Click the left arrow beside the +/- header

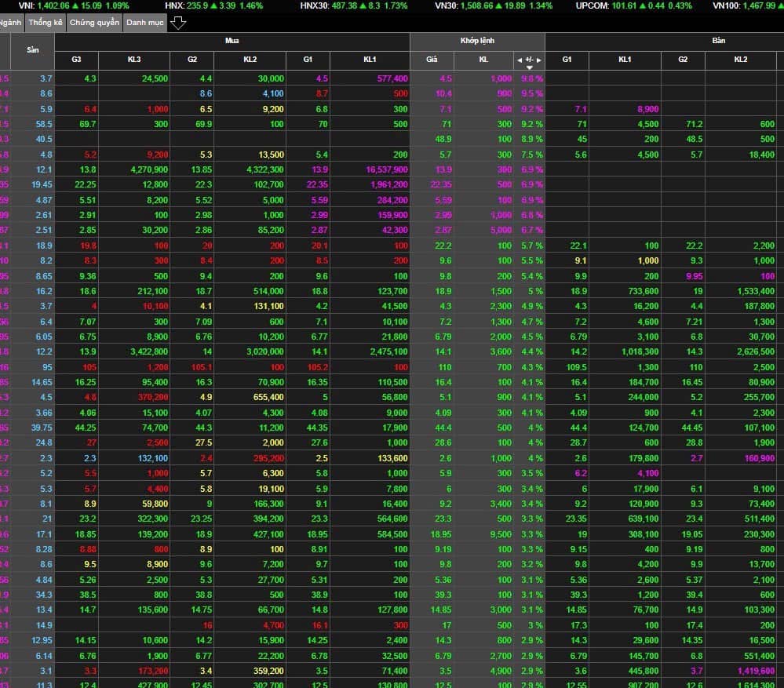click(520, 60)
